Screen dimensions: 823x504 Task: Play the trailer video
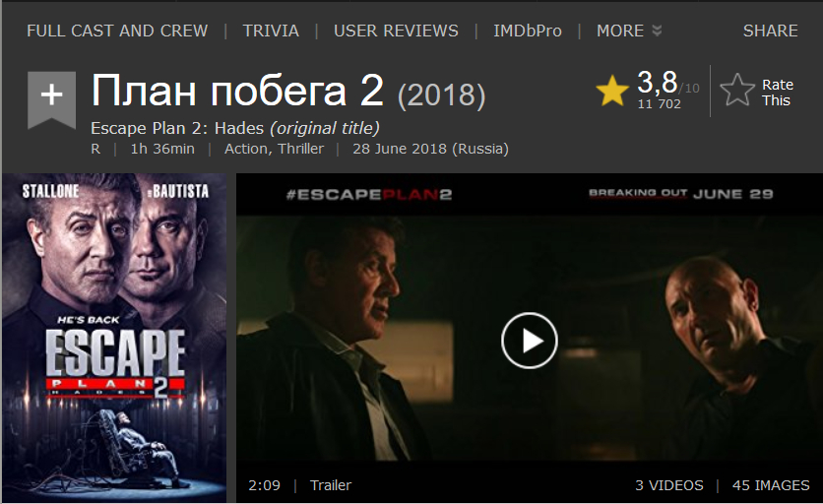[x=529, y=341]
